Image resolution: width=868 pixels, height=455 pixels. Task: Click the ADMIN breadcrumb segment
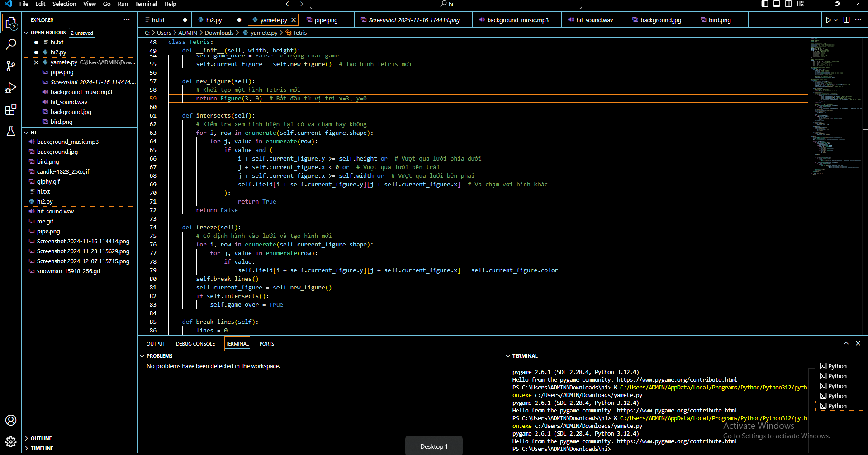coord(188,33)
